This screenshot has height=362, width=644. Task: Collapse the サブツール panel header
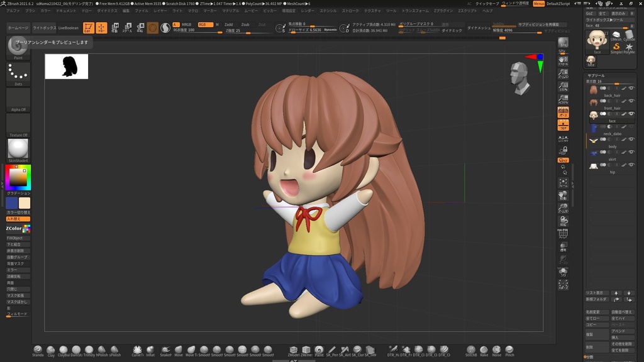597,75
